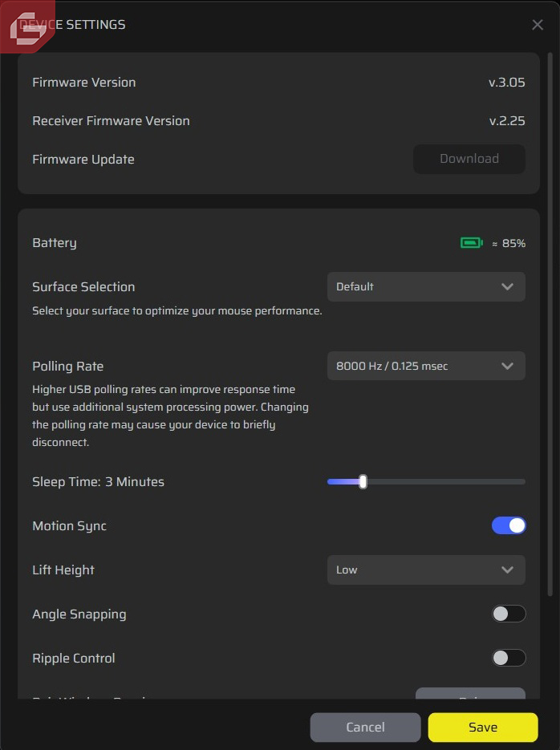Click the chevron on Lift Height dropdown
The height and width of the screenshot is (750, 560).
[507, 570]
